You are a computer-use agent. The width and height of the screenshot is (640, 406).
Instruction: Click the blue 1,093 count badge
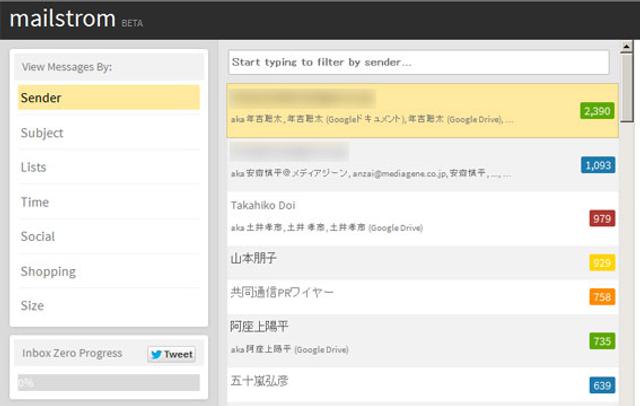pos(598,165)
